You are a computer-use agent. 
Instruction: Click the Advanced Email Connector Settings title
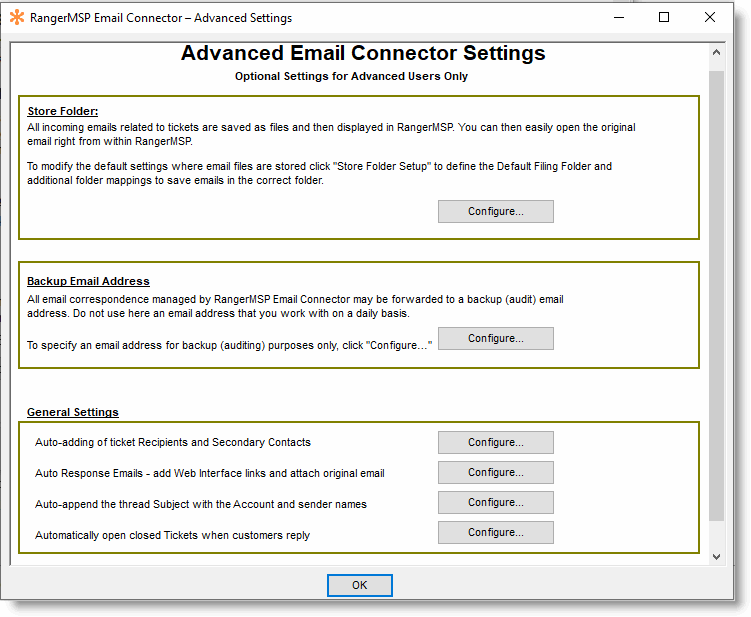coord(363,54)
